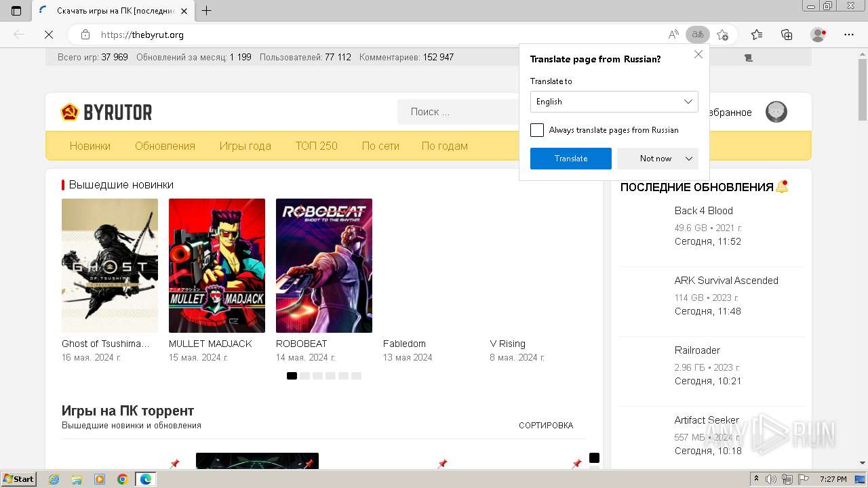Open Action Center flag icon
This screenshot has height=488, width=868.
pos(804,479)
